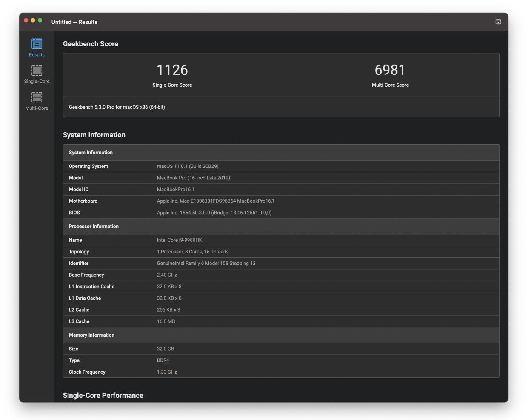Click the red close window button
Viewport: 528px width, 420px height.
(26, 20)
